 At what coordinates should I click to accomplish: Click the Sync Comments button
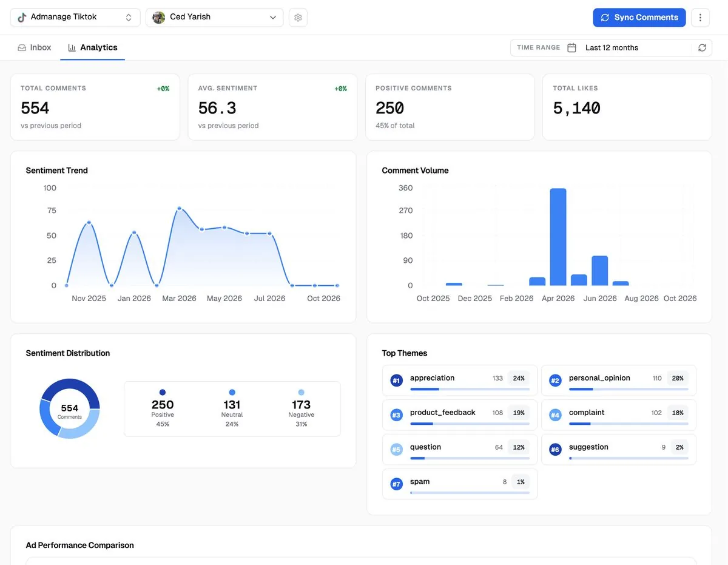point(639,18)
